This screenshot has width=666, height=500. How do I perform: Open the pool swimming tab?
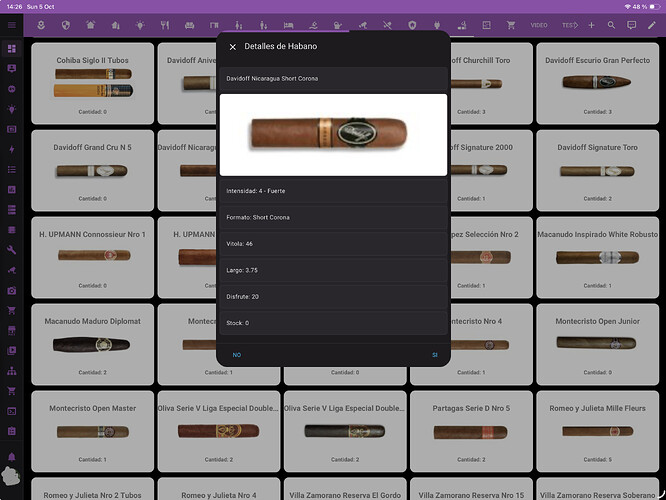point(313,25)
